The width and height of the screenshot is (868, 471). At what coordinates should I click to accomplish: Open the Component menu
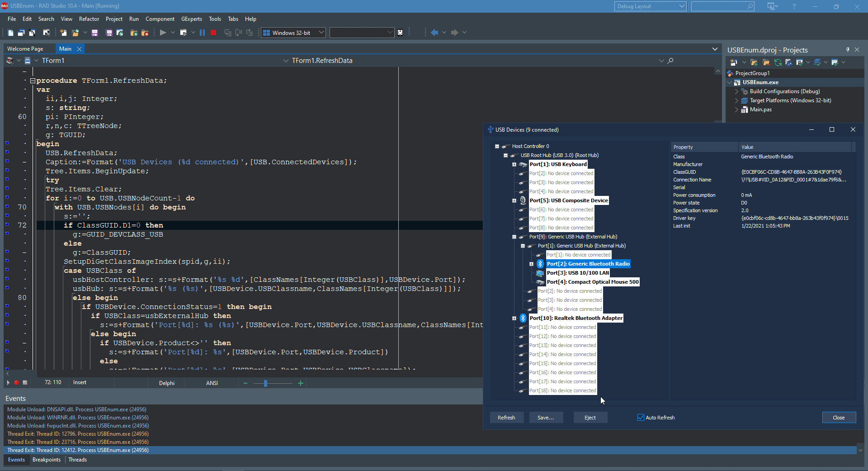coord(160,19)
